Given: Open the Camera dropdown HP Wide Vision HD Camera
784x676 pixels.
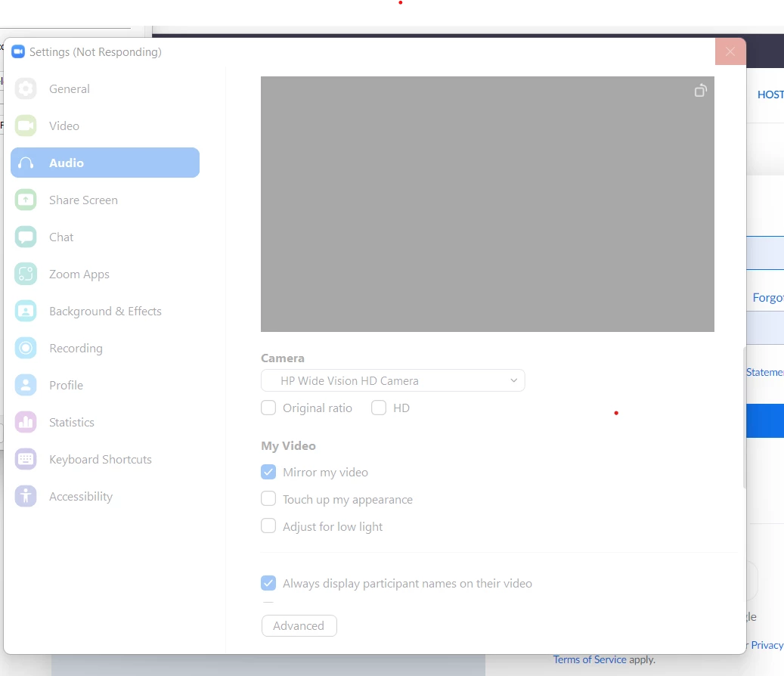Looking at the screenshot, I should (393, 380).
